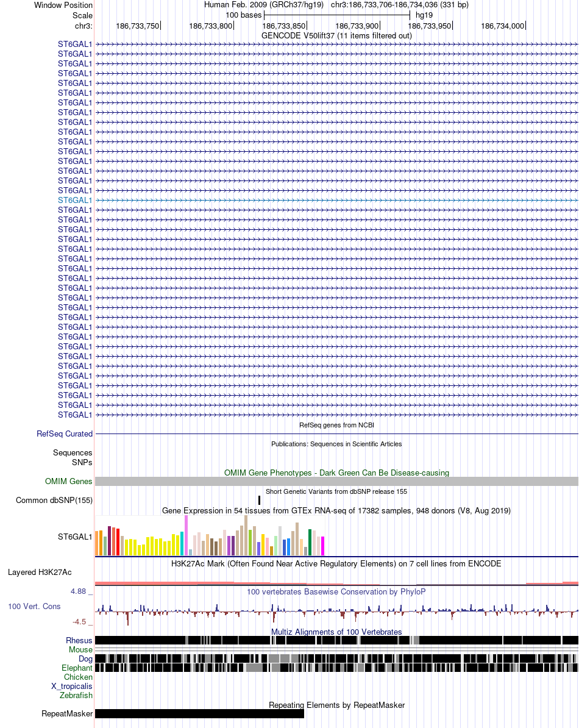Click the hg19 label next to scale bar
579x728 pixels.
(x=424, y=15)
